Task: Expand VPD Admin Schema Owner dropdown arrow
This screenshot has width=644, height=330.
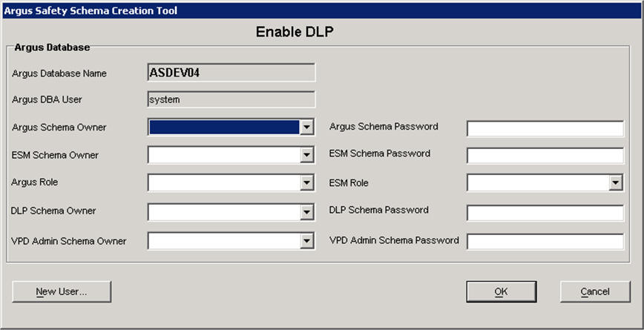Action: click(x=306, y=241)
